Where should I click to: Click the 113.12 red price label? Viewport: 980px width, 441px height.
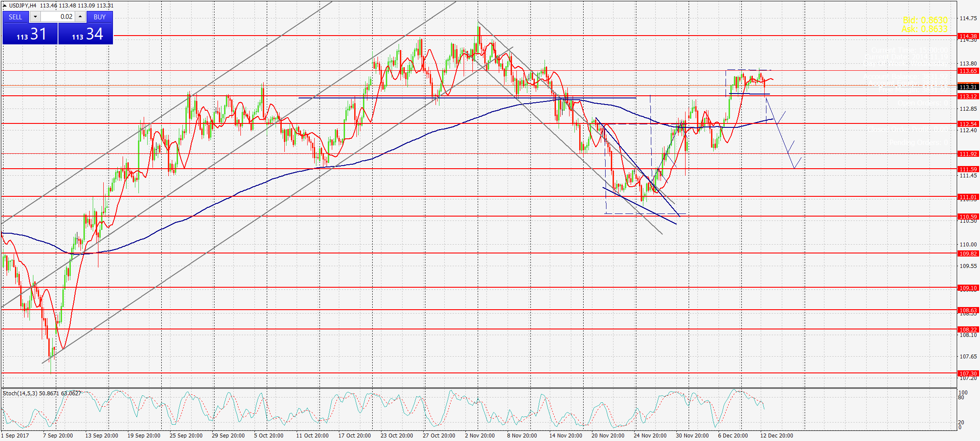tap(968, 96)
